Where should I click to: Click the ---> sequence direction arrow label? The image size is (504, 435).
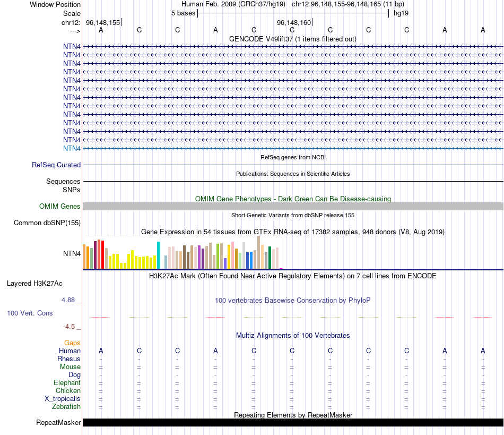coord(75,31)
